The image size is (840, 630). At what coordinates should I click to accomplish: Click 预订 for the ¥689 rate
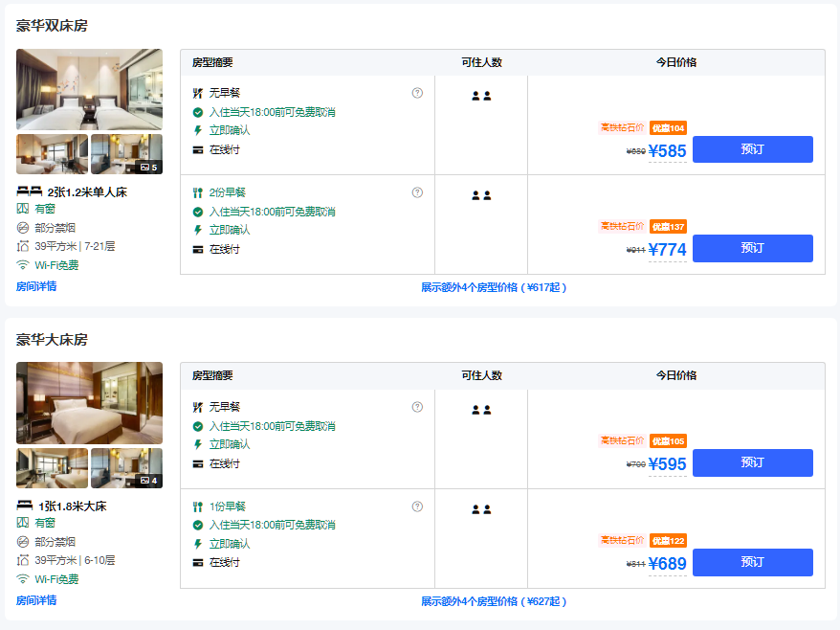pyautogui.click(x=752, y=562)
